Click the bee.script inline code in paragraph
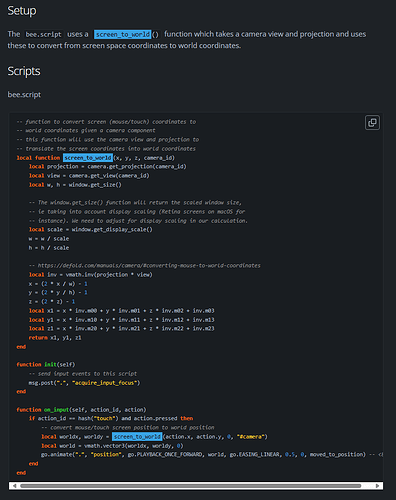The image size is (396, 500). pyautogui.click(x=44, y=34)
